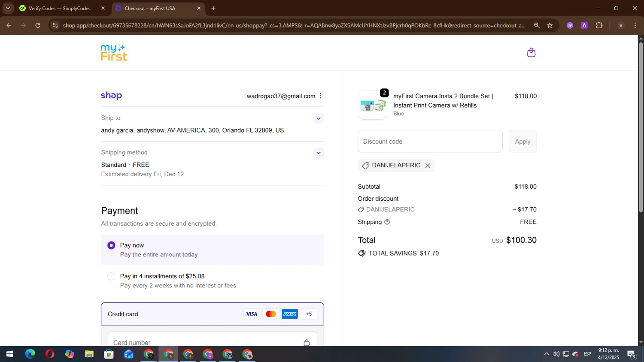Click the wadrogao37@gmail.com email text
Viewport: 644px width, 362px height.
(x=281, y=96)
